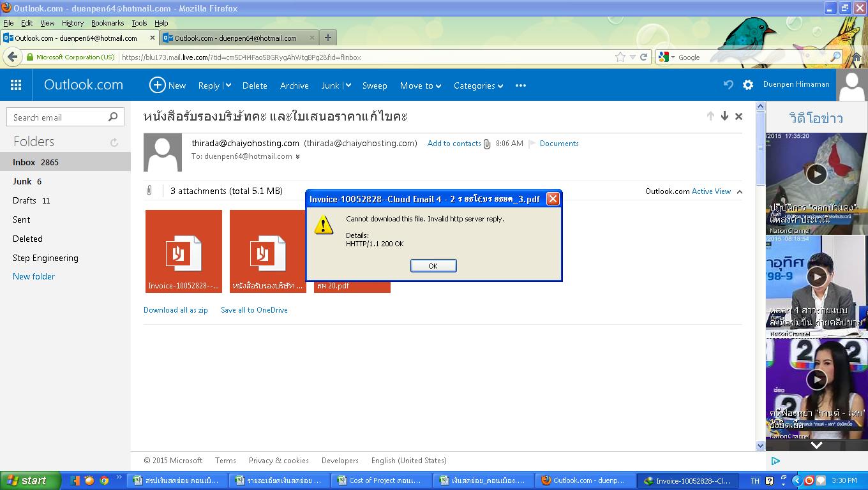The image size is (868, 490).
Task: Open the Junk dropdown arrow
Action: click(x=348, y=85)
